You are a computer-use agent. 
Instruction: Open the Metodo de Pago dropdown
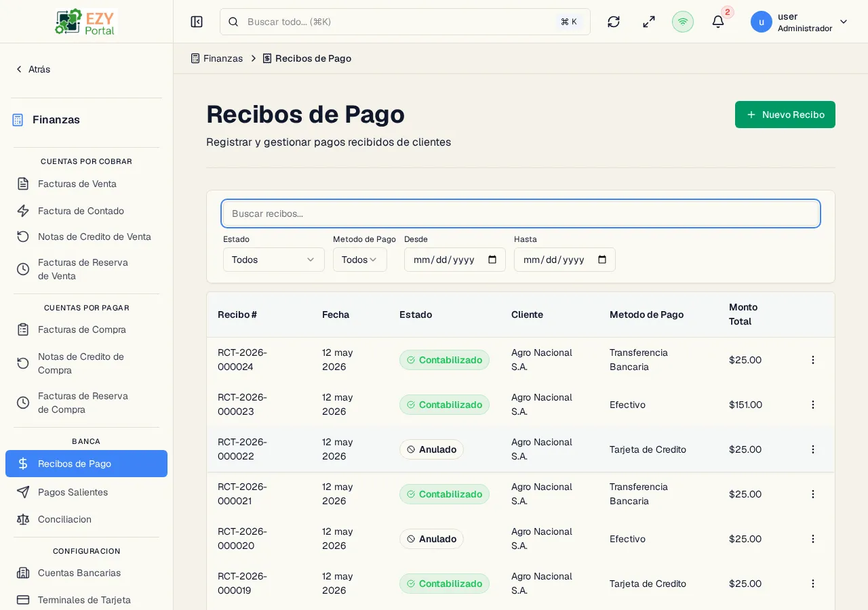tap(360, 260)
